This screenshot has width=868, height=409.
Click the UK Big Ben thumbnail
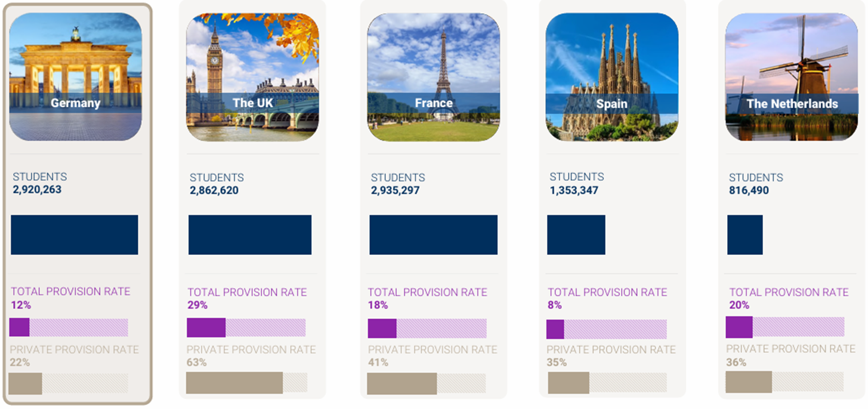coord(252,76)
